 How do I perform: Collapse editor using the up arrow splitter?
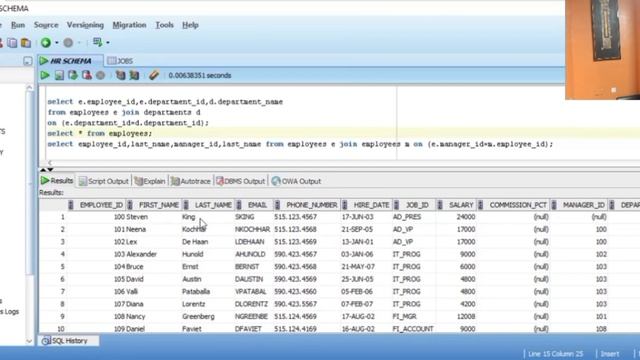43,169
